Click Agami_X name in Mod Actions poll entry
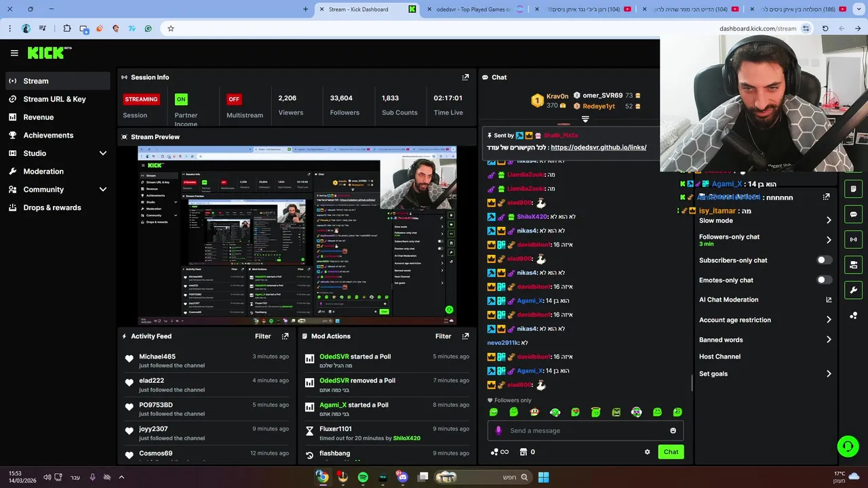This screenshot has width=868, height=488. [333, 405]
